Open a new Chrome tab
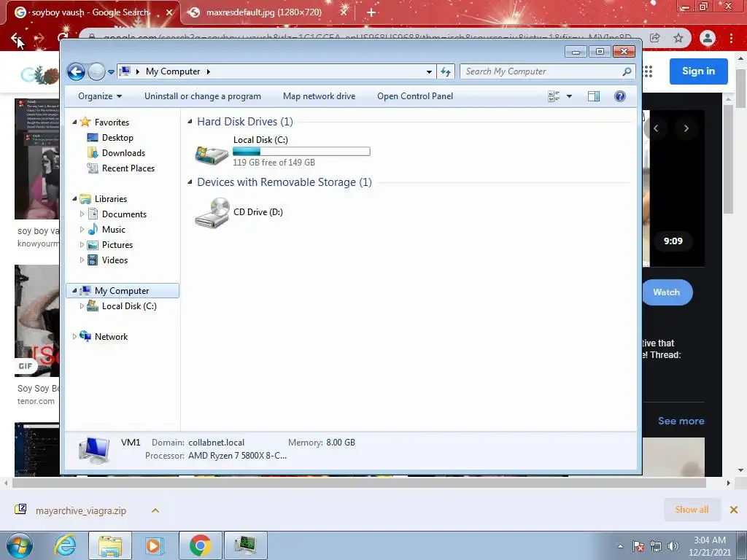The width and height of the screenshot is (747, 560). coord(371,12)
